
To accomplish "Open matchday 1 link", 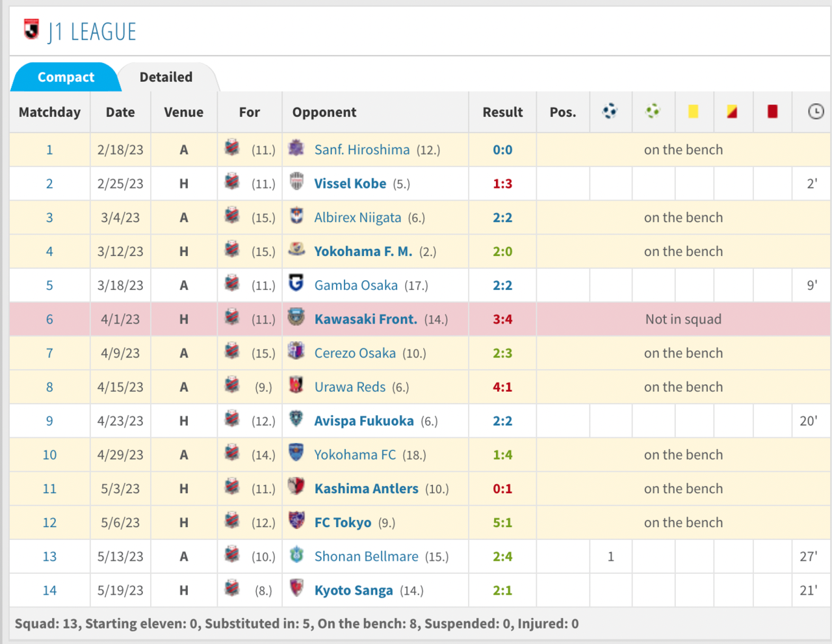I will point(49,149).
